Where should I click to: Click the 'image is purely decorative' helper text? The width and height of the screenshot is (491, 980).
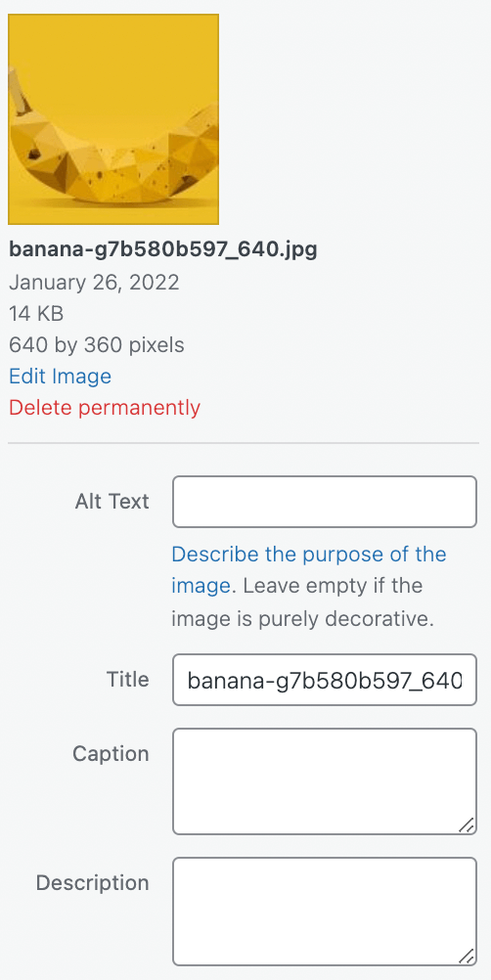[302, 619]
